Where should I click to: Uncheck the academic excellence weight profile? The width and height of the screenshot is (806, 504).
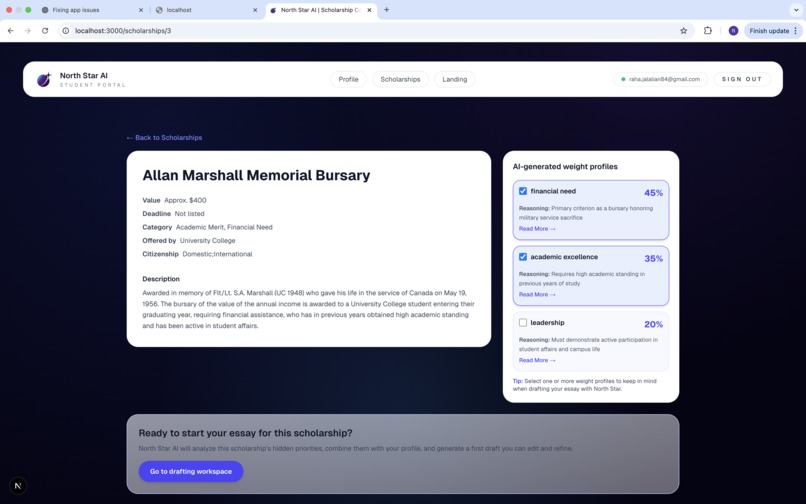click(523, 257)
